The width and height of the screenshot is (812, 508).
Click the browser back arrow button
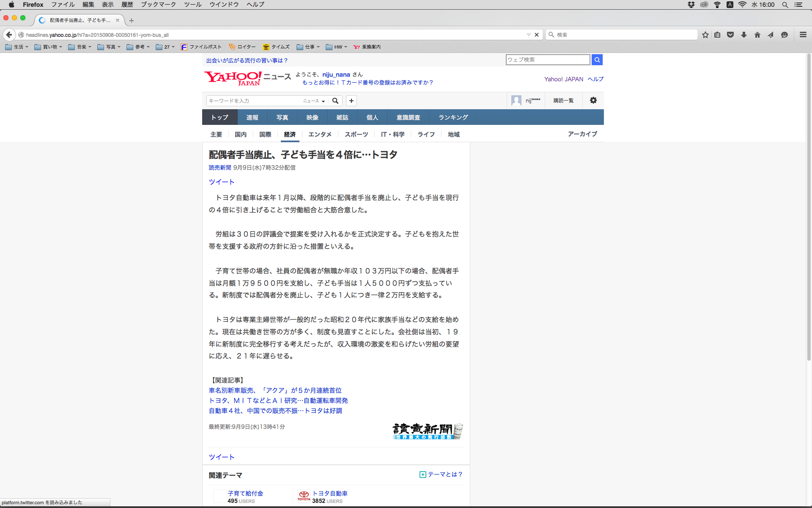[x=9, y=35]
